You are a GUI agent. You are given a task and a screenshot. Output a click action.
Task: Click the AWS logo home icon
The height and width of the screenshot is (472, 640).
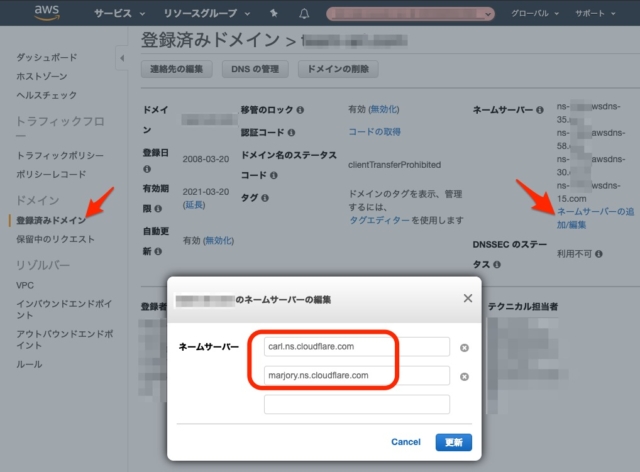coord(47,13)
